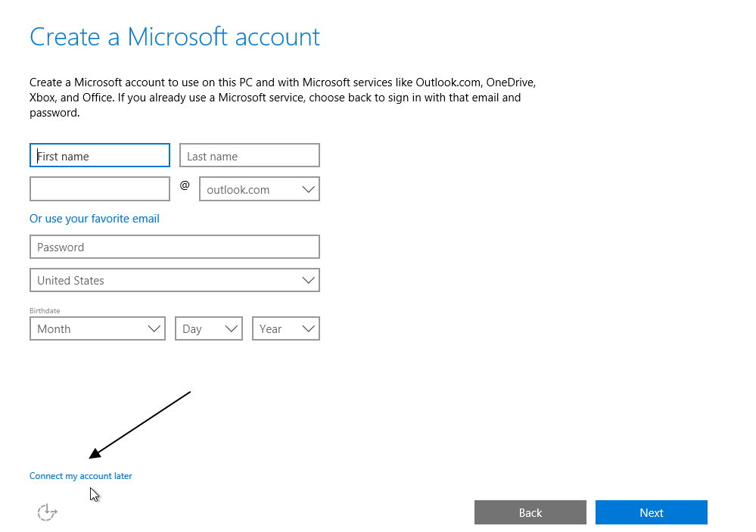Click the chevron on the country selector
Image resolution: width=756 pixels, height=532 pixels.
309,280
